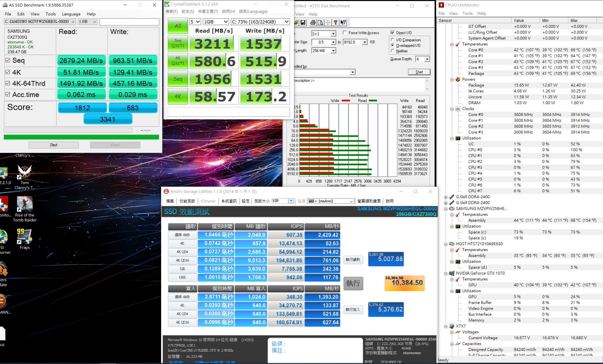The width and height of the screenshot is (603, 364).
Task: Open the Queue Depth dropdown in ATTO
Action: click(422, 59)
